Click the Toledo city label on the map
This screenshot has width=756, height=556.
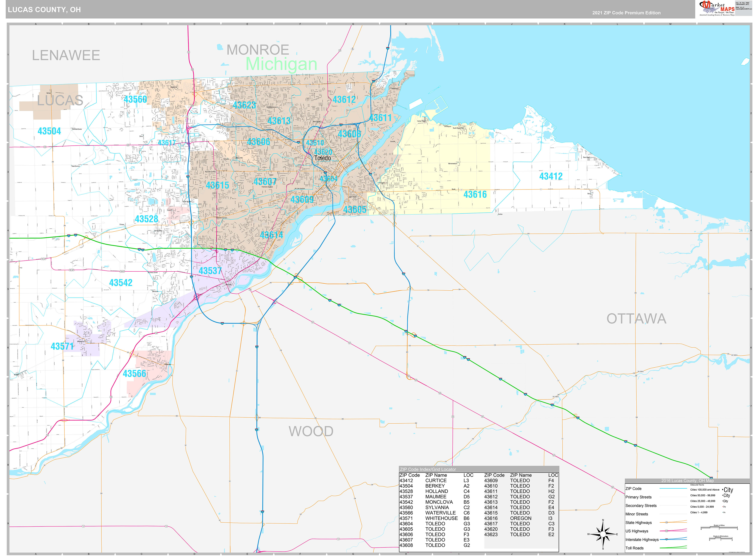coord(323,158)
